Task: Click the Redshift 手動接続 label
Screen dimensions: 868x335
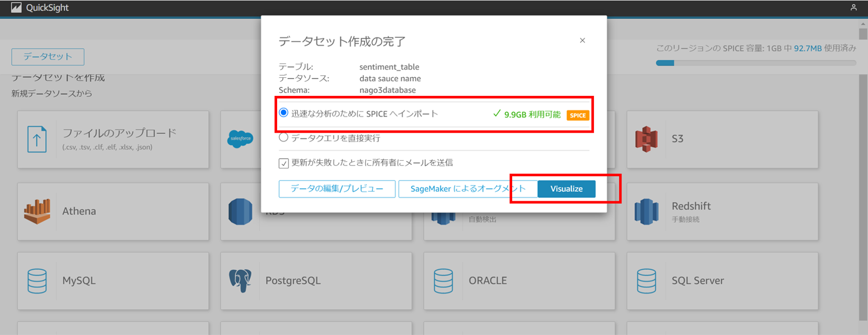Action: pyautogui.click(x=691, y=212)
